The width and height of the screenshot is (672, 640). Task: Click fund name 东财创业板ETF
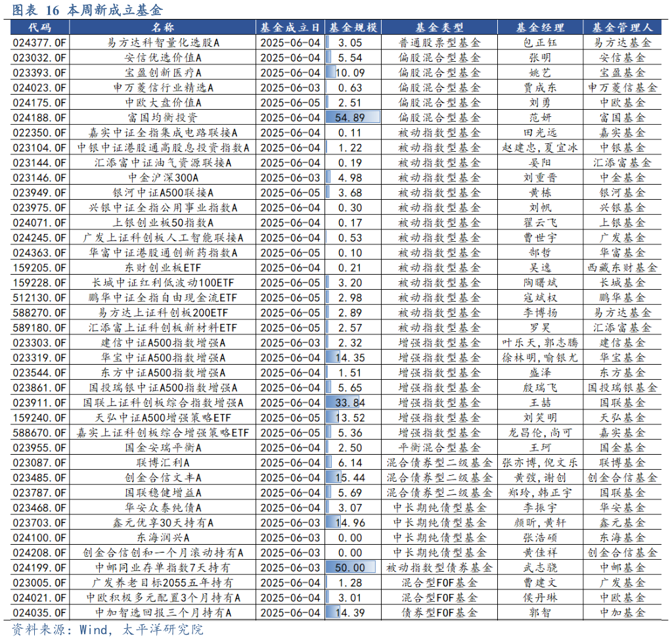click(163, 267)
